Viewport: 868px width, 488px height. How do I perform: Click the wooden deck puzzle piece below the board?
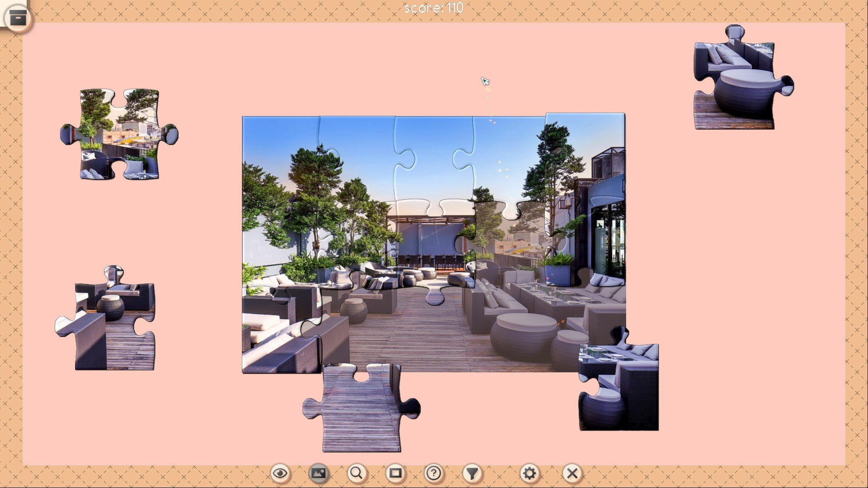coord(362,407)
